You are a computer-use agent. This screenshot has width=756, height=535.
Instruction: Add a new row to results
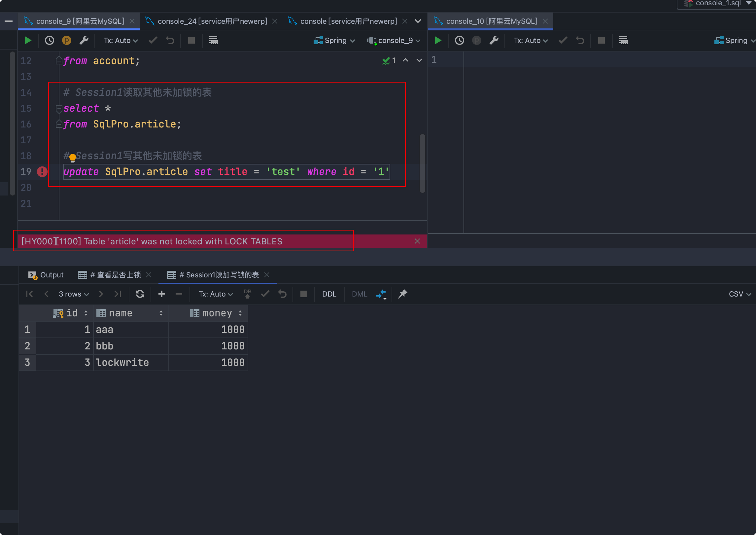click(x=162, y=294)
